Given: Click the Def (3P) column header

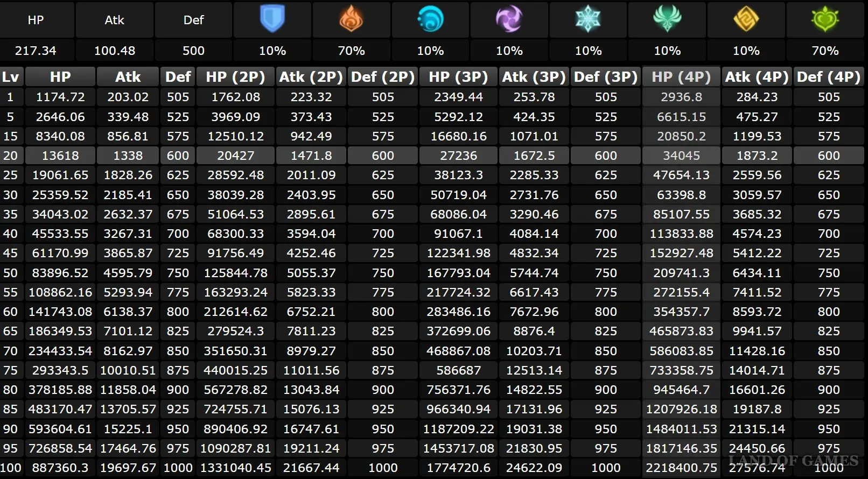Looking at the screenshot, I should (x=606, y=77).
